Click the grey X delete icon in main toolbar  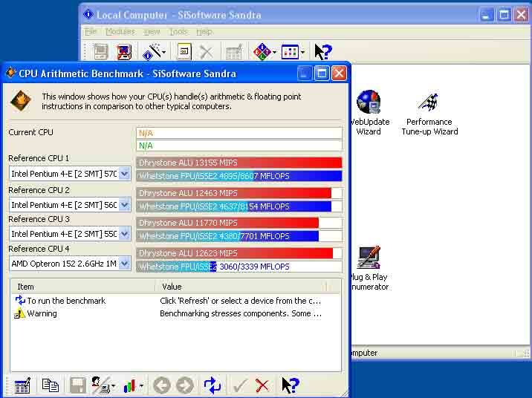(x=207, y=52)
